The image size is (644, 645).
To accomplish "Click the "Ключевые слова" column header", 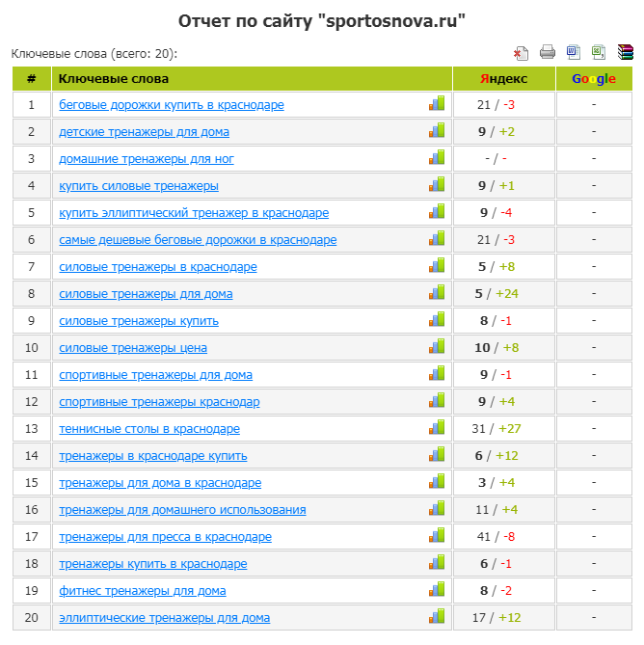I will click(x=114, y=79).
